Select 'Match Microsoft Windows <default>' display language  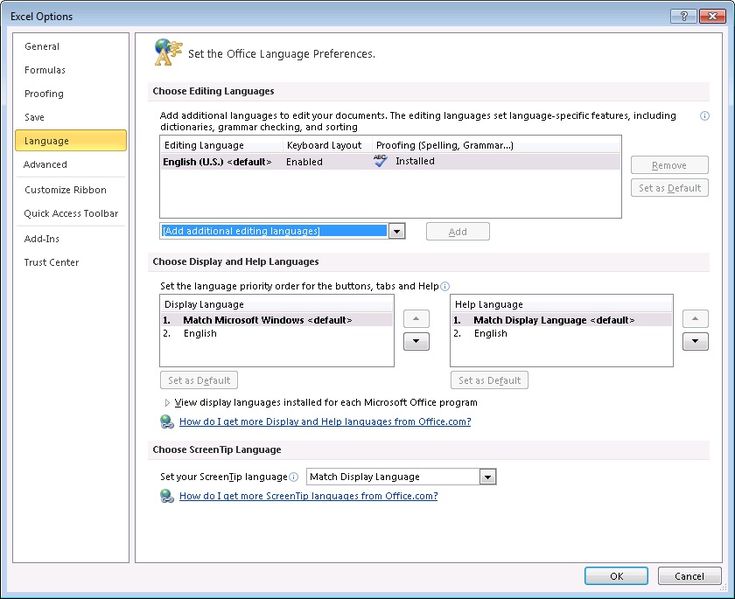pyautogui.click(x=277, y=320)
